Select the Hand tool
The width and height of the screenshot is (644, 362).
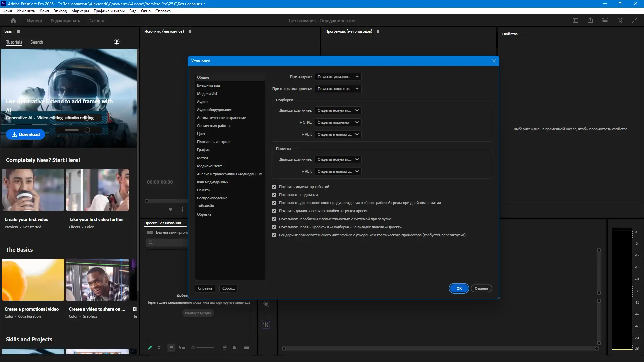click(x=266, y=303)
